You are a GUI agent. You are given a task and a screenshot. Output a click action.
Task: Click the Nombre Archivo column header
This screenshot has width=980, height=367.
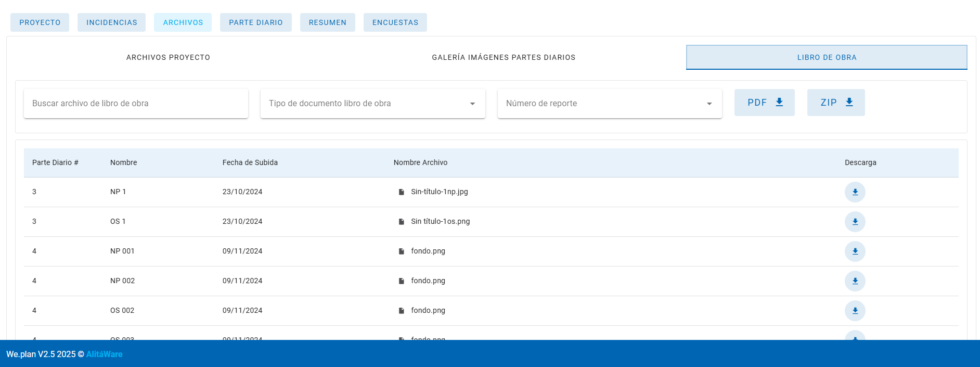point(420,162)
